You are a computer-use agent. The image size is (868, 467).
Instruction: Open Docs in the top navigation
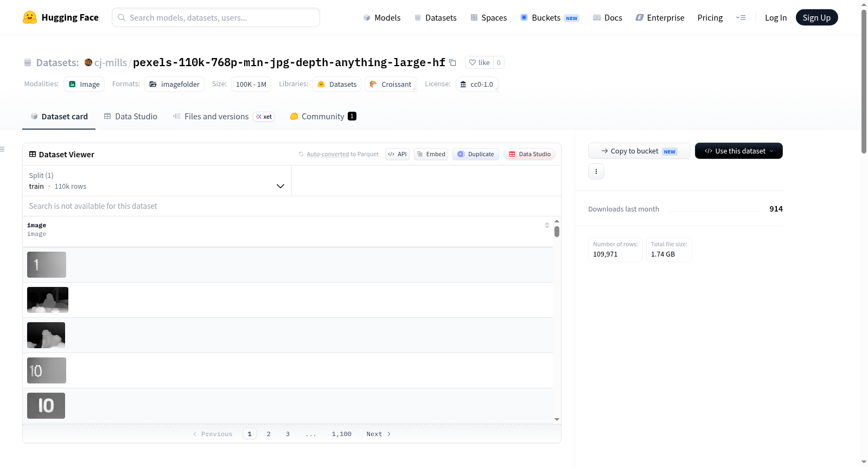[x=608, y=17]
